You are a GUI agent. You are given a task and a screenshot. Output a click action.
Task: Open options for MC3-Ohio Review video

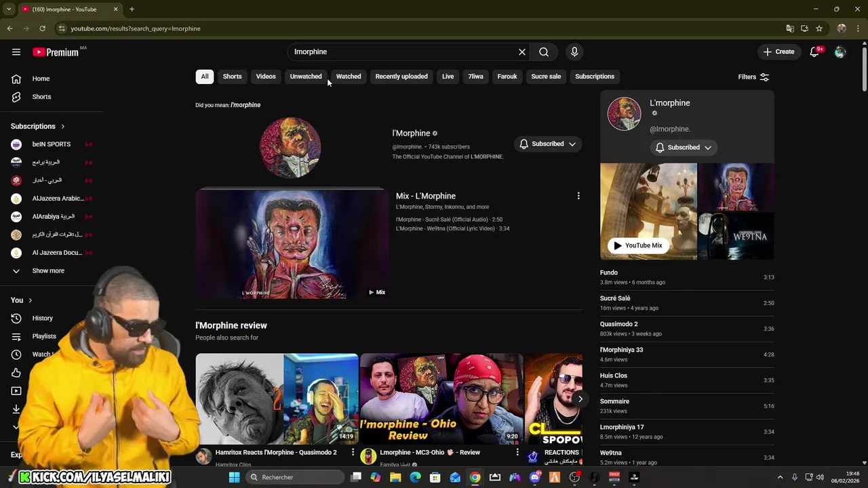pyautogui.click(x=517, y=452)
